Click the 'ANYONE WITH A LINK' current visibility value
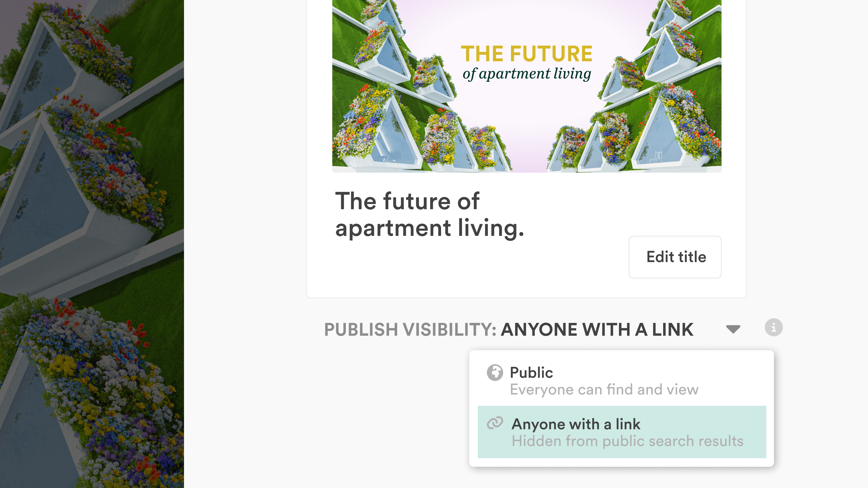The width and height of the screenshot is (868, 488). pyautogui.click(x=597, y=329)
